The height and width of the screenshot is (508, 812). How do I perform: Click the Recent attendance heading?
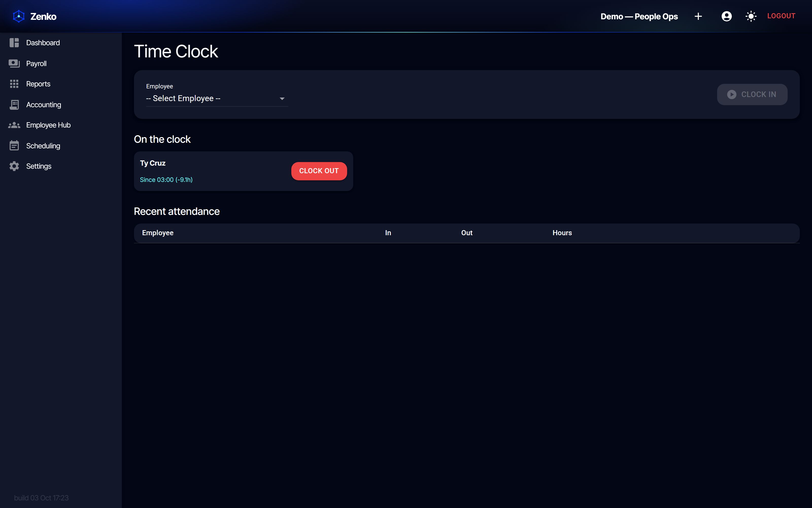pos(177,211)
